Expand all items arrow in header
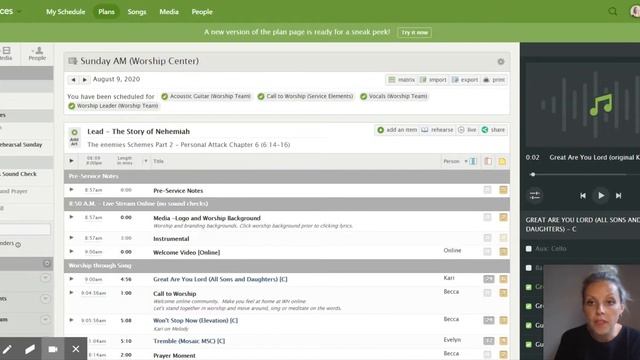 [71, 161]
